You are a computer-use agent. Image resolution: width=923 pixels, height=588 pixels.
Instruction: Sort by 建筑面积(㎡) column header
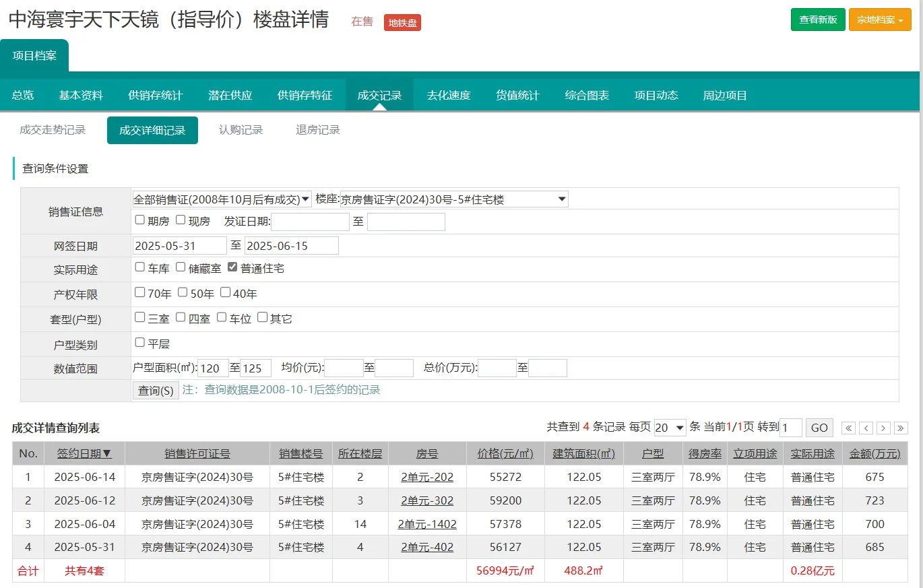(584, 453)
